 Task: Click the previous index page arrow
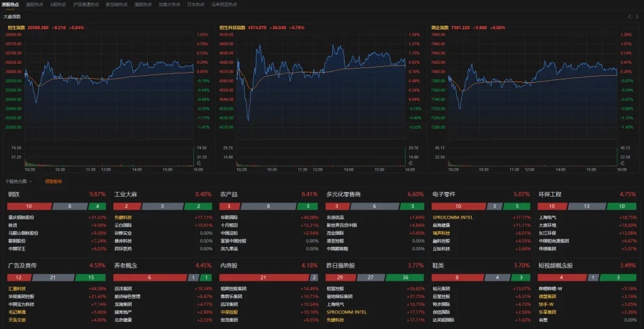(630, 16)
